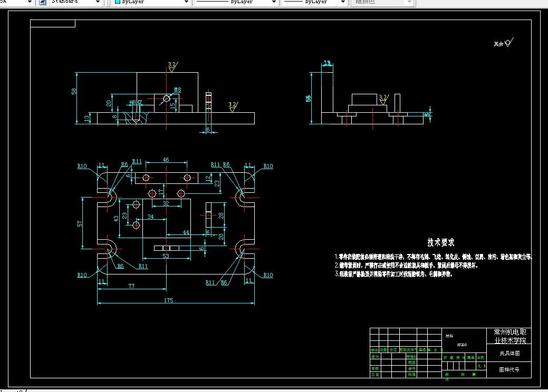Screen dimensions: 548x392
Task: Select the 46 hole spacing dimension
Action: (166, 160)
